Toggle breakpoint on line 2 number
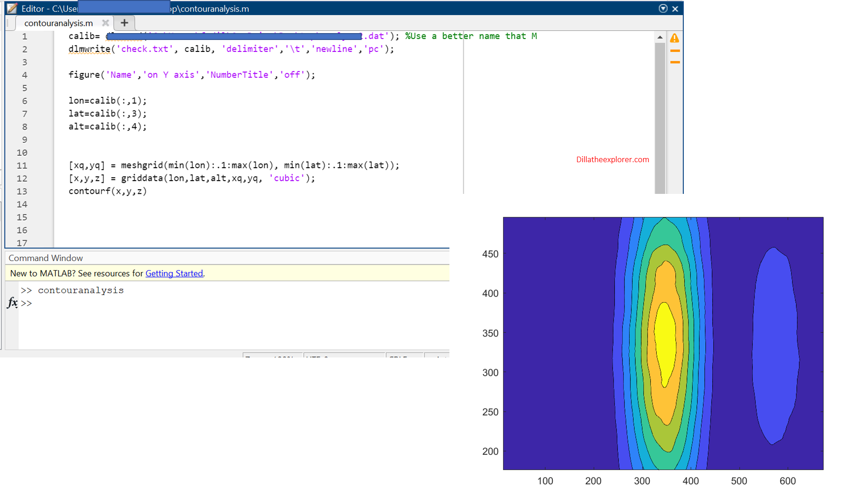863x504 pixels. pyautogui.click(x=24, y=49)
